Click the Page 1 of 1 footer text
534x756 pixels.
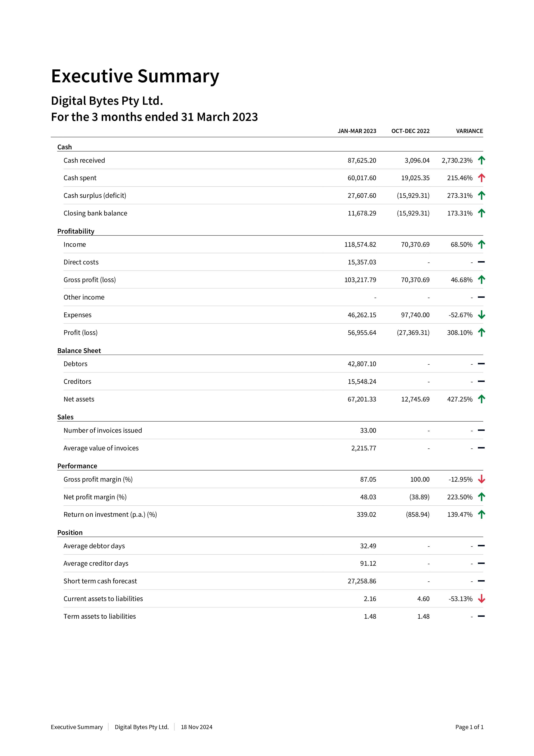[469, 727]
